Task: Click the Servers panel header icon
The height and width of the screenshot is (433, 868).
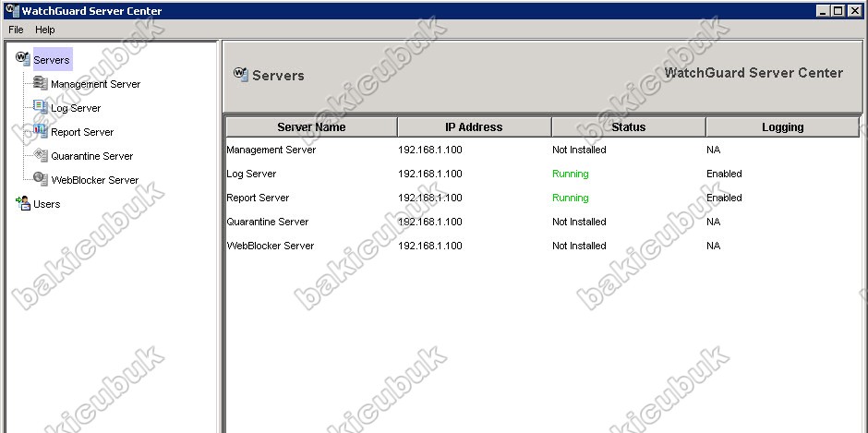Action: [x=241, y=74]
